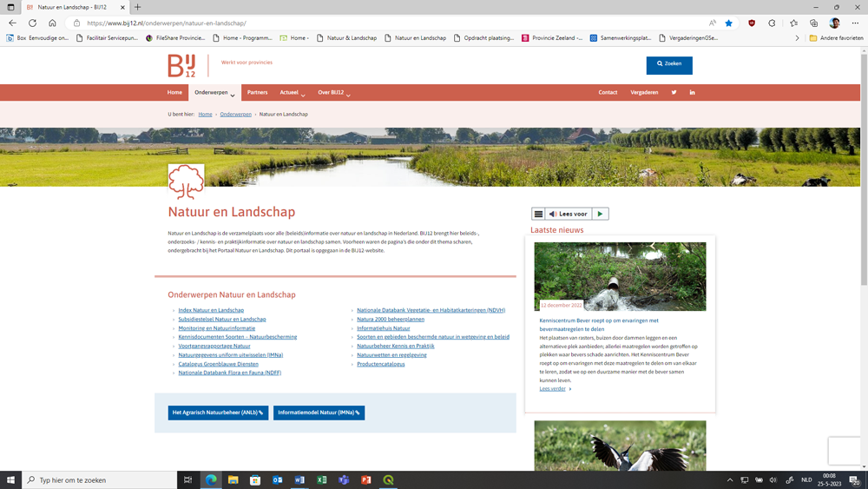The height and width of the screenshot is (489, 868).
Task: Click Het Agrarisch Natuurbeheer (ANLb) button
Action: coord(218,413)
